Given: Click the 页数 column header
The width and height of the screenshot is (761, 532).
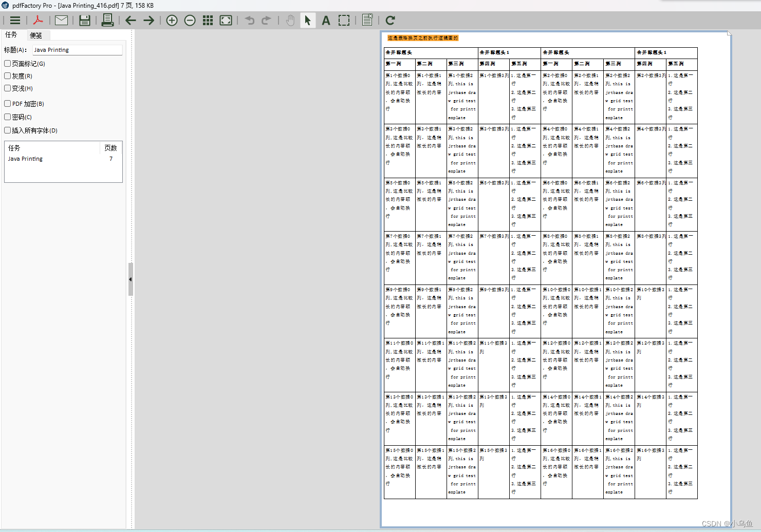Looking at the screenshot, I should [111, 148].
